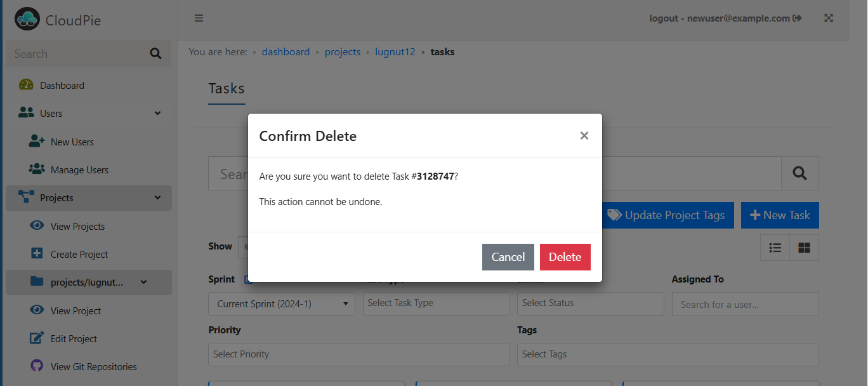This screenshot has height=386, width=868.
Task: Click the logout newuser@example.com link
Action: coord(725,18)
